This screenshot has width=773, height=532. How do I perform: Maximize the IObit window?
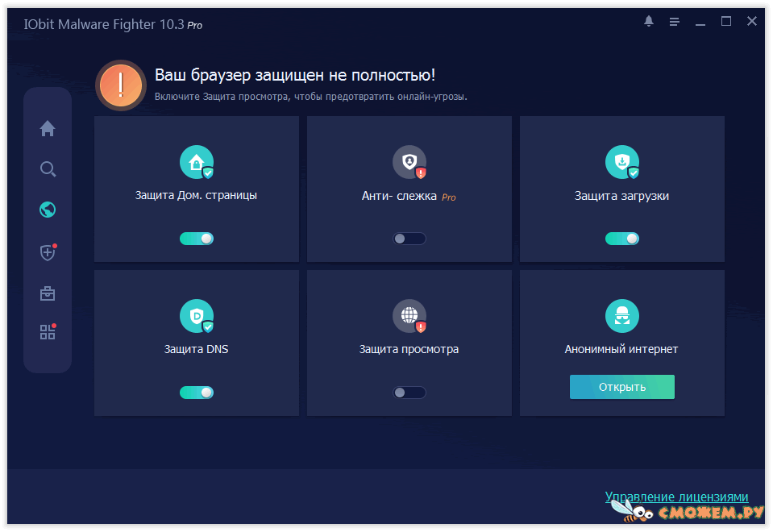click(726, 21)
